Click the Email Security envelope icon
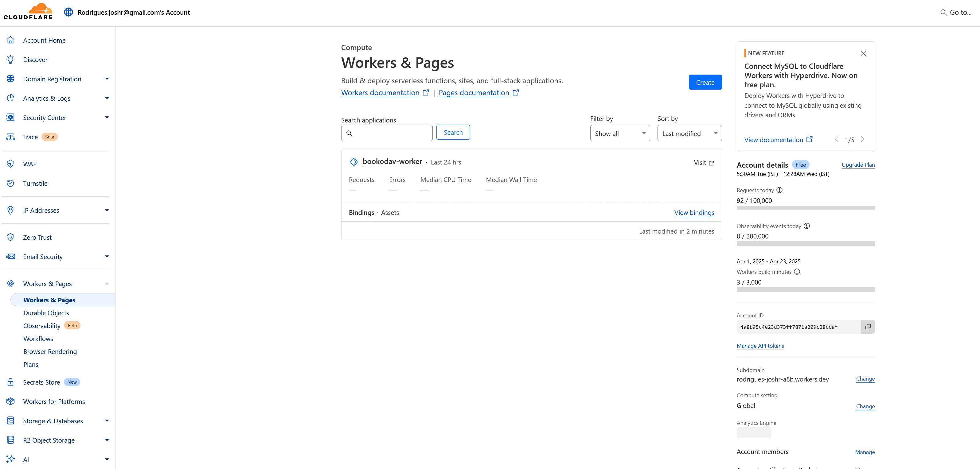980x469 pixels. 11,257
